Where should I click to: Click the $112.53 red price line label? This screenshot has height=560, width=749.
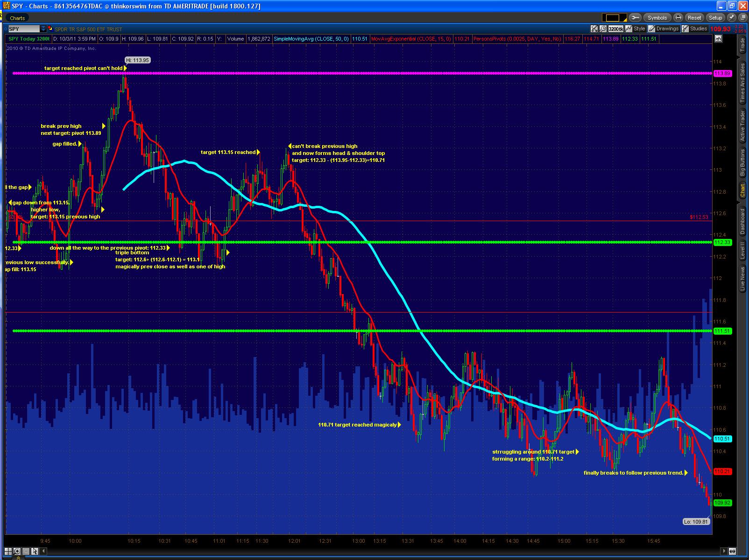coord(699,217)
